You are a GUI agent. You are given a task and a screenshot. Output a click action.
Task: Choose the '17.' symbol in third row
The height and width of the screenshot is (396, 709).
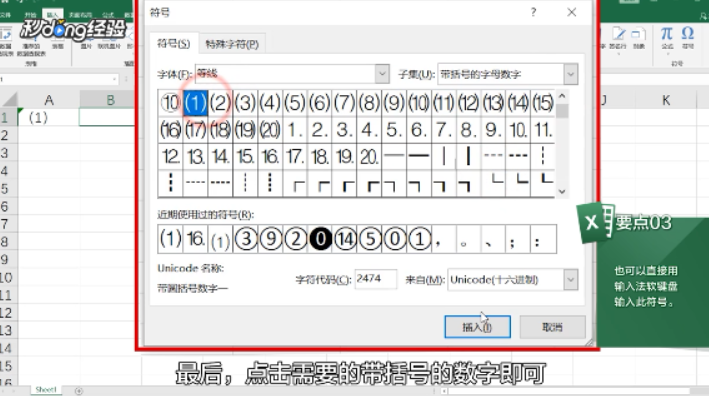[295, 157]
